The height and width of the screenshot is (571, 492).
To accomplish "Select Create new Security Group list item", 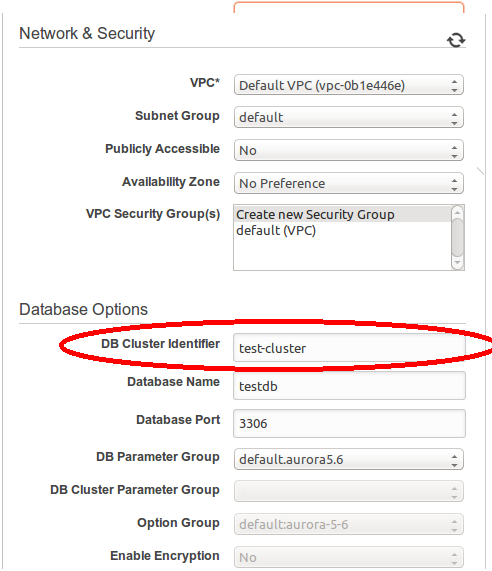I will (x=342, y=214).
